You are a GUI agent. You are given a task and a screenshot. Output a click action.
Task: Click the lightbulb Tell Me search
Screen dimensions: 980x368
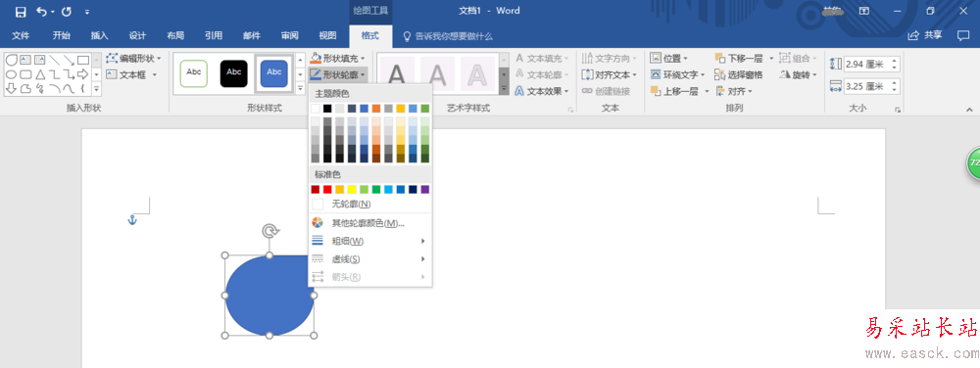click(x=408, y=36)
